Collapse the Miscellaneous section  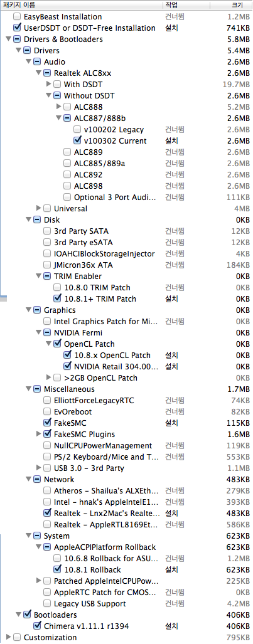[x=29, y=389]
